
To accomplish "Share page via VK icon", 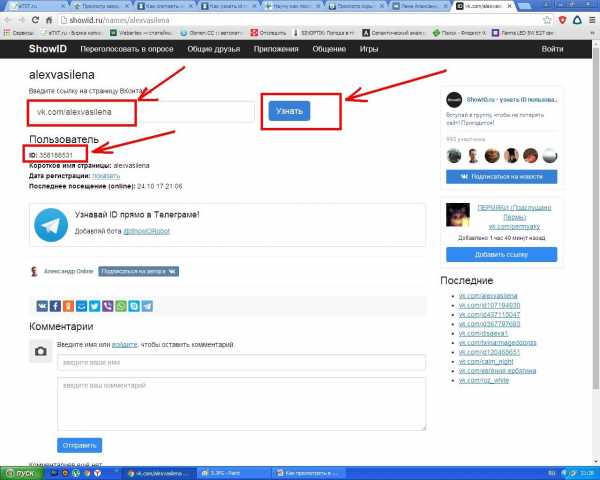I will (42, 306).
